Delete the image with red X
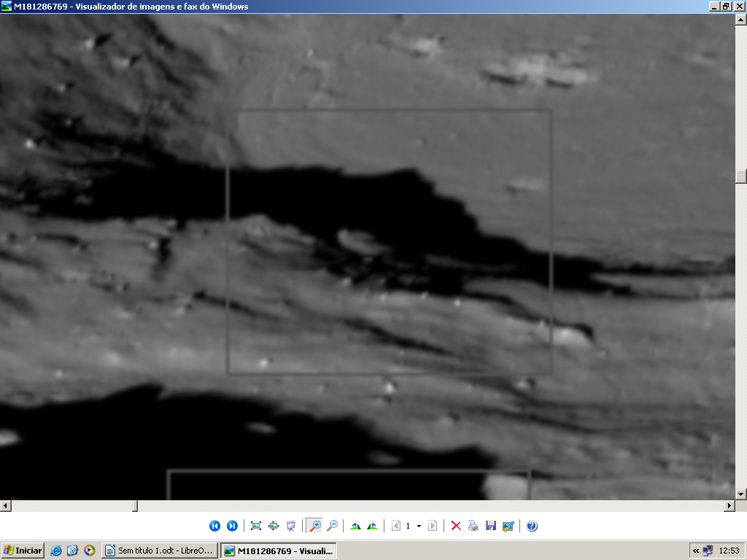 456,526
